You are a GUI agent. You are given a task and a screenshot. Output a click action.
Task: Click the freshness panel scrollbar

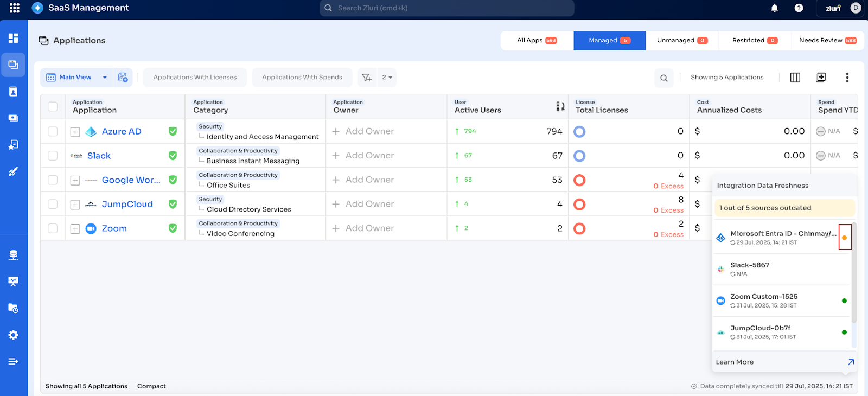coord(854,272)
